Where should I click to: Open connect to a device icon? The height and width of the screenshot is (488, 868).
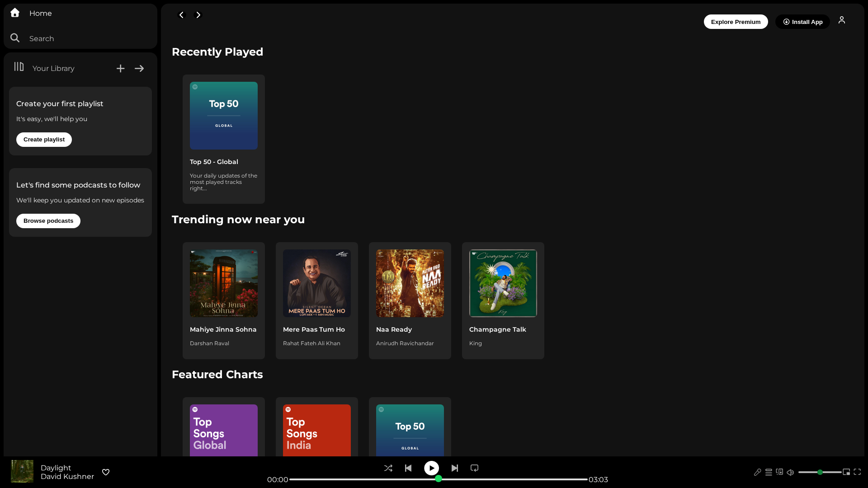coord(779,472)
